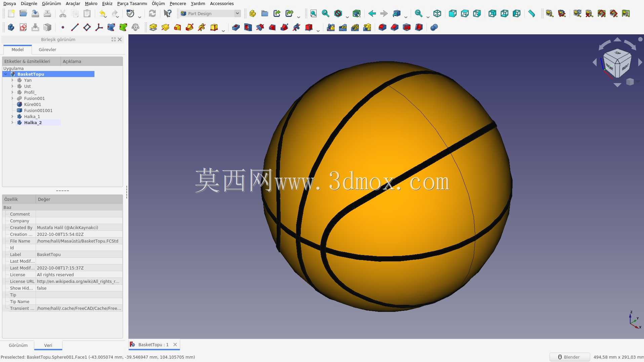Switch to the Görevler tab
The height and width of the screenshot is (362, 644).
pos(47,49)
